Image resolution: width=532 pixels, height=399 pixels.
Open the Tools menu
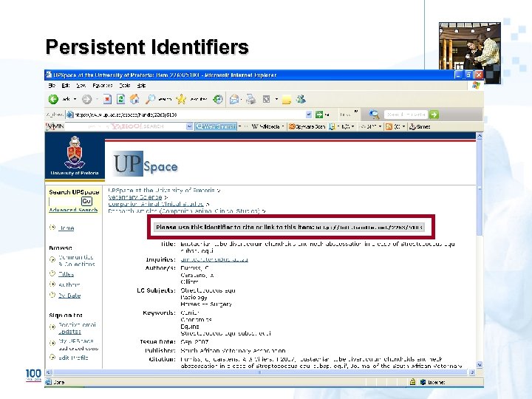pyautogui.click(x=125, y=86)
